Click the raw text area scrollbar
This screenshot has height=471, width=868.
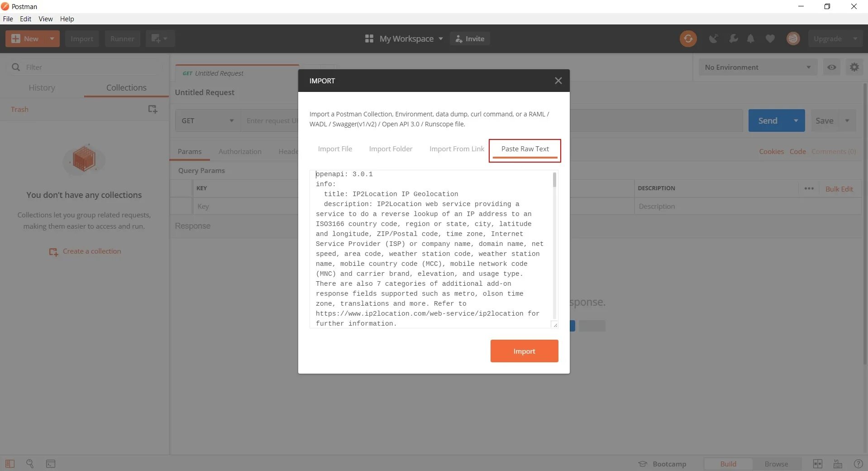point(554,180)
